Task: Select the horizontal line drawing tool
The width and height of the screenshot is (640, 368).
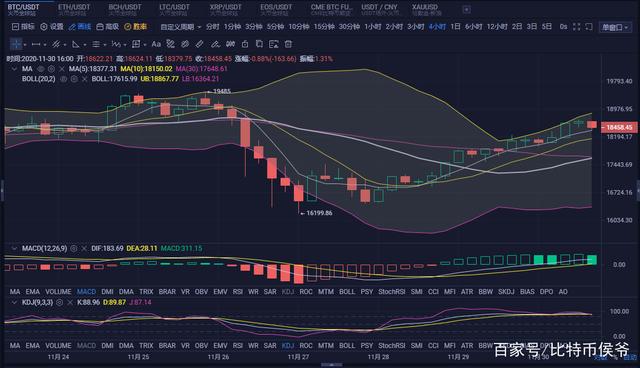Action: coord(36,44)
